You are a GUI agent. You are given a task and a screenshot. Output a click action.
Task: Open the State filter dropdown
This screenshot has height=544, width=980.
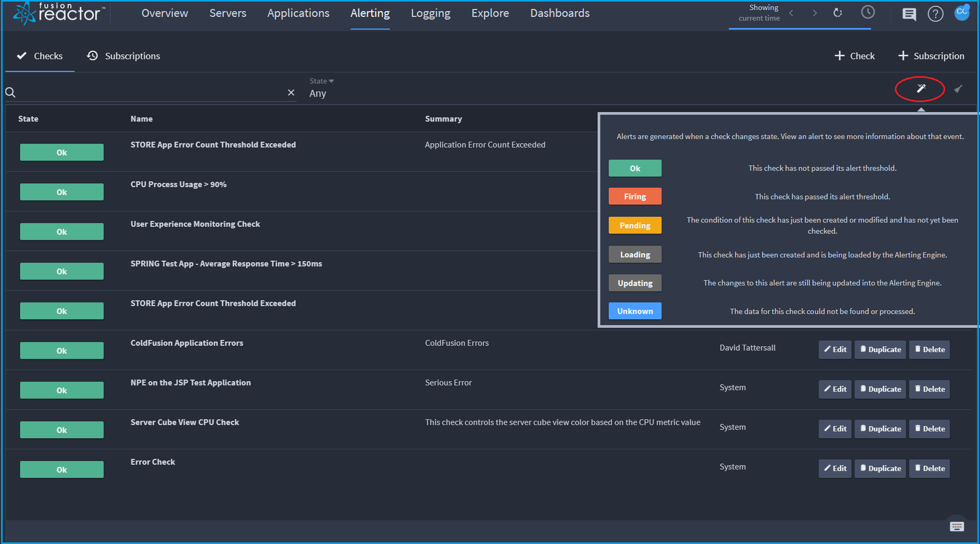click(322, 88)
